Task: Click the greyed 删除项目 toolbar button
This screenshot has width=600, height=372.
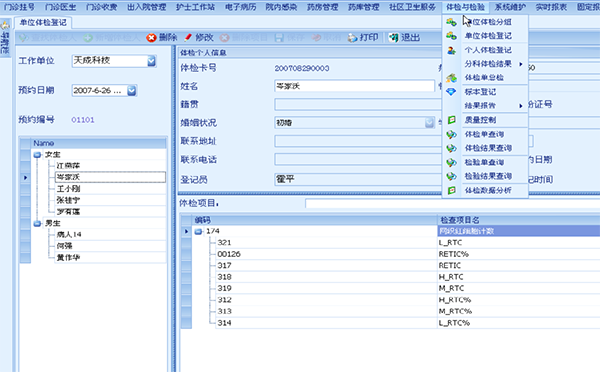Action: click(244, 38)
